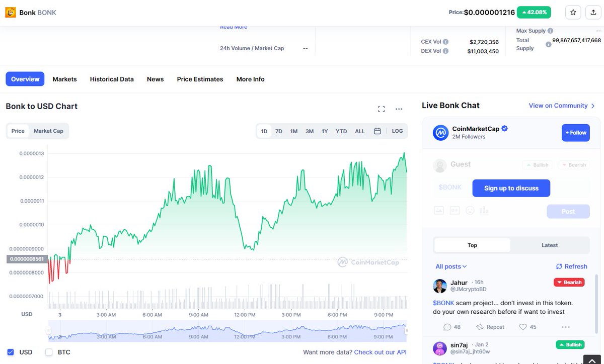604x364 pixels.
Task: Open more options on Jahur's post
Action: tap(566, 327)
